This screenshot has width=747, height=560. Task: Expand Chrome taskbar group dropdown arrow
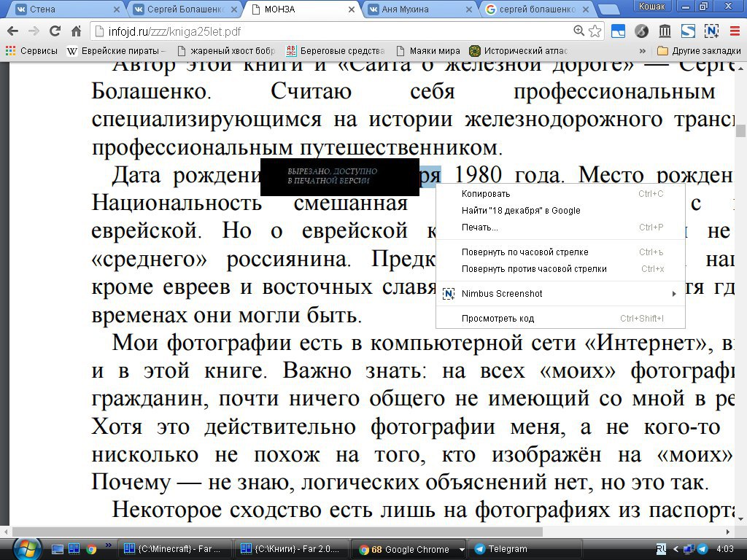tap(462, 549)
